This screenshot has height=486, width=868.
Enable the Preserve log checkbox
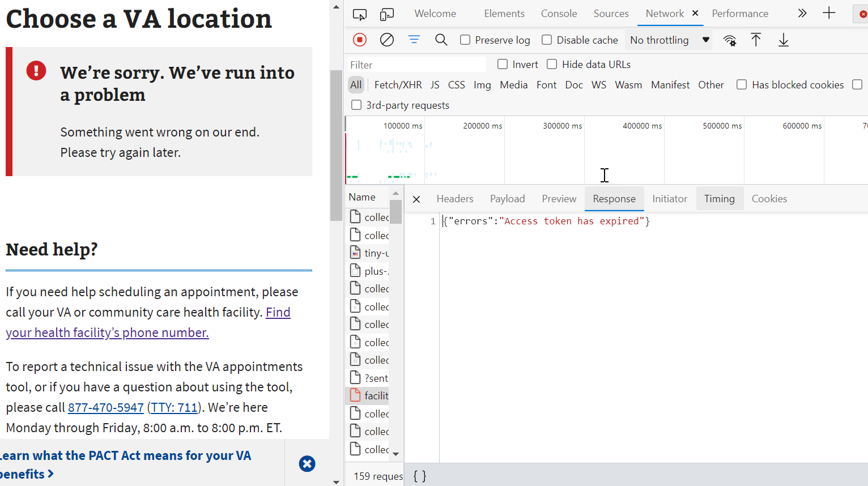[x=465, y=40]
